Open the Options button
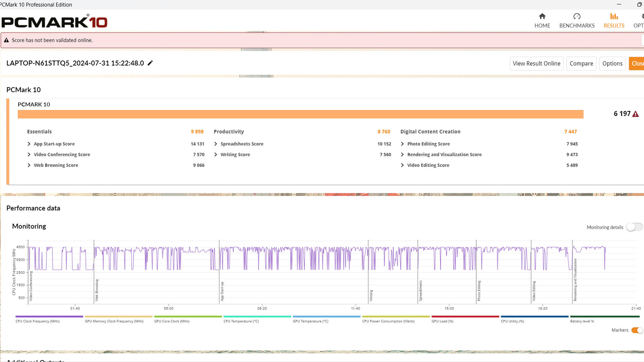Image resolution: width=644 pixels, height=362 pixels. pos(612,63)
